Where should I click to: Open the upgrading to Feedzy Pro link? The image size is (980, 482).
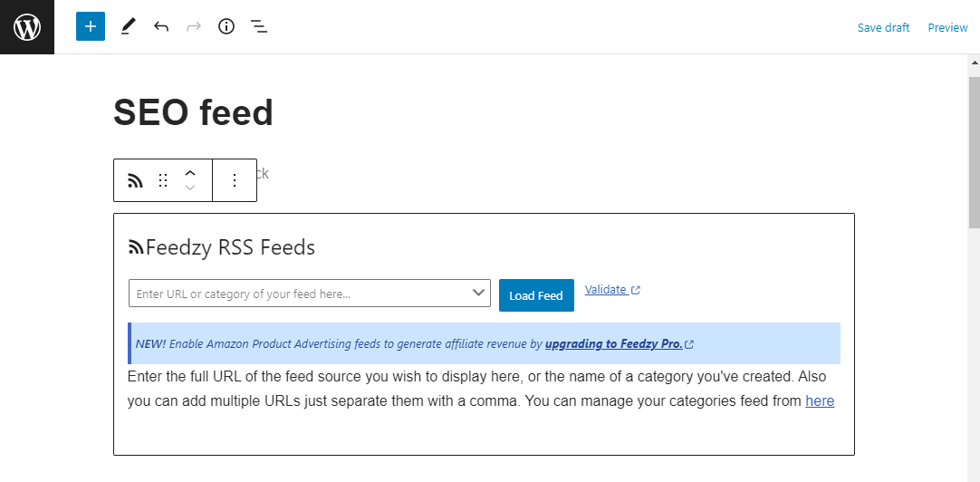[613, 344]
